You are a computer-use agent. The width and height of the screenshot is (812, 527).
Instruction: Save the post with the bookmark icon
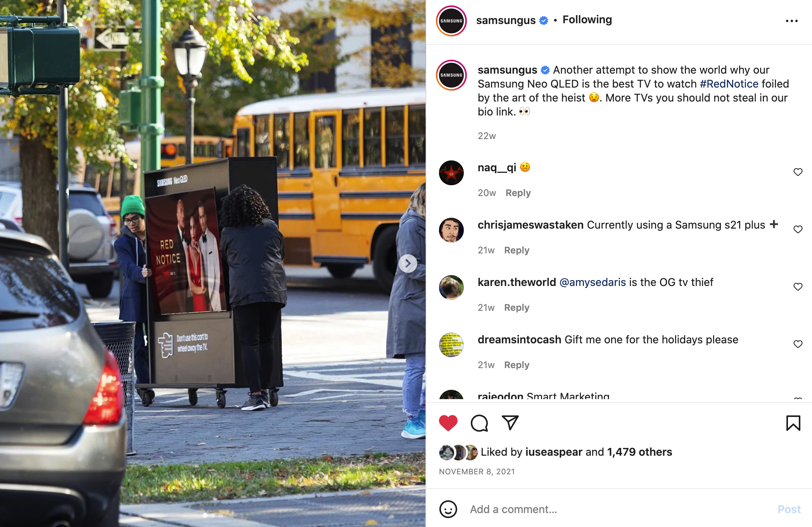click(793, 423)
